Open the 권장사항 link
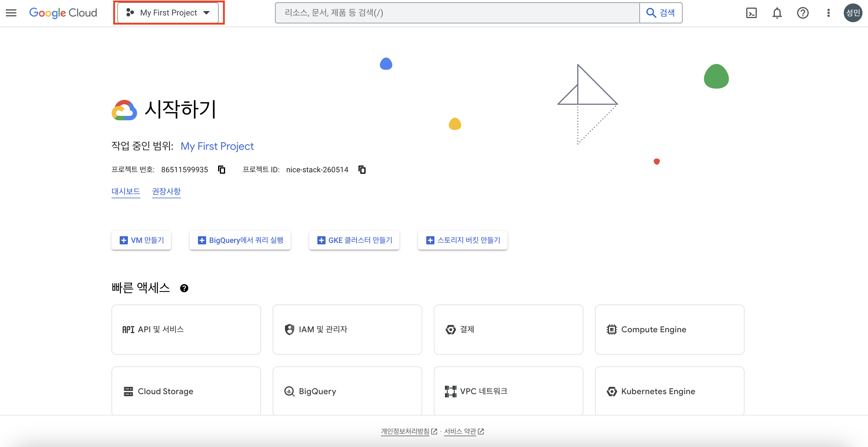868x447 pixels. tap(166, 191)
